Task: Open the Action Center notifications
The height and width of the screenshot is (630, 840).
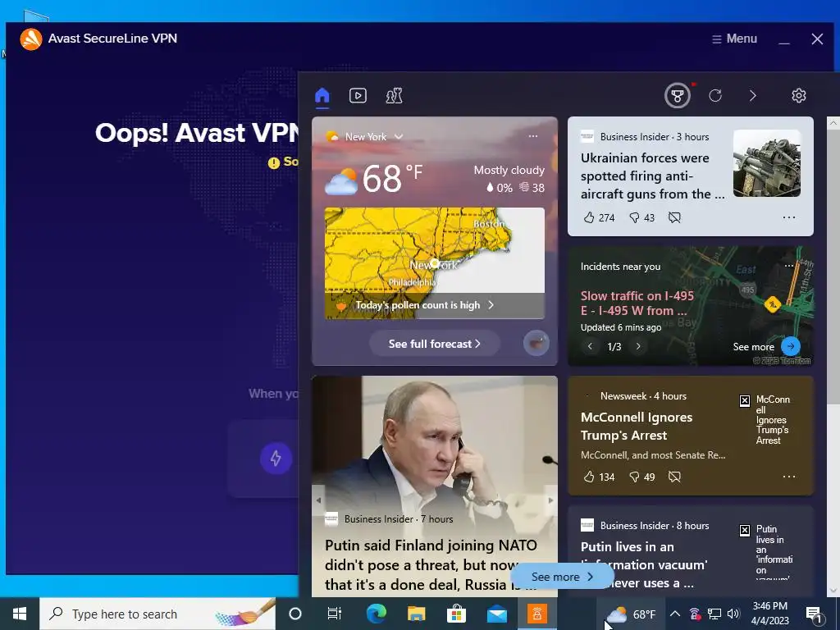Action: [x=815, y=614]
